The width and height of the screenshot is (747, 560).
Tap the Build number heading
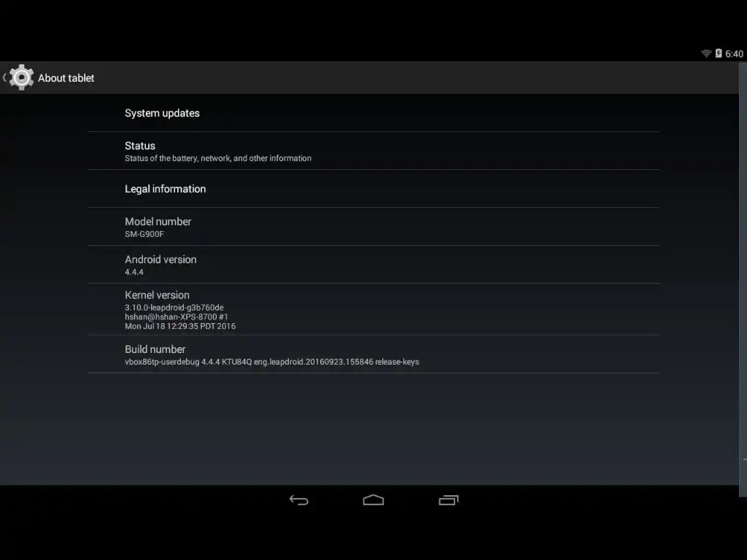tap(155, 349)
